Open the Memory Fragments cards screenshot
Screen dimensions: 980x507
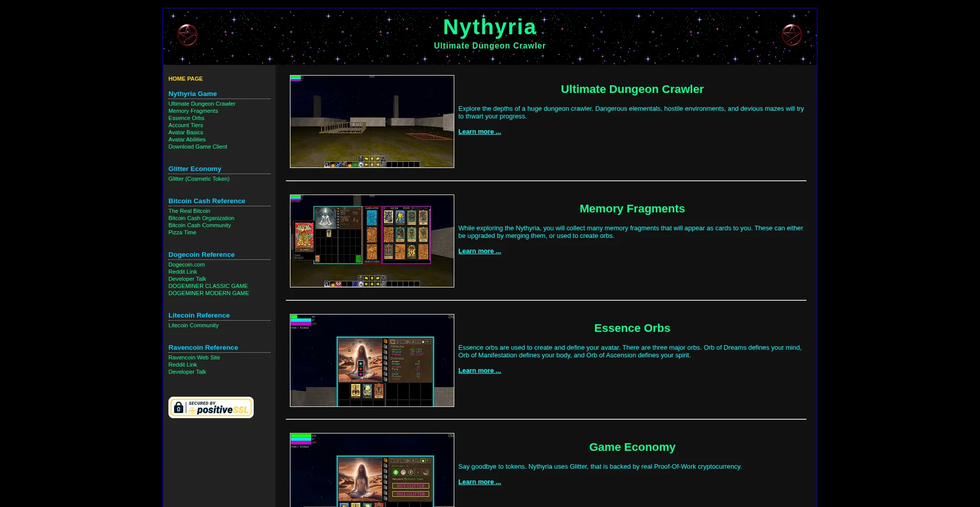pos(372,241)
